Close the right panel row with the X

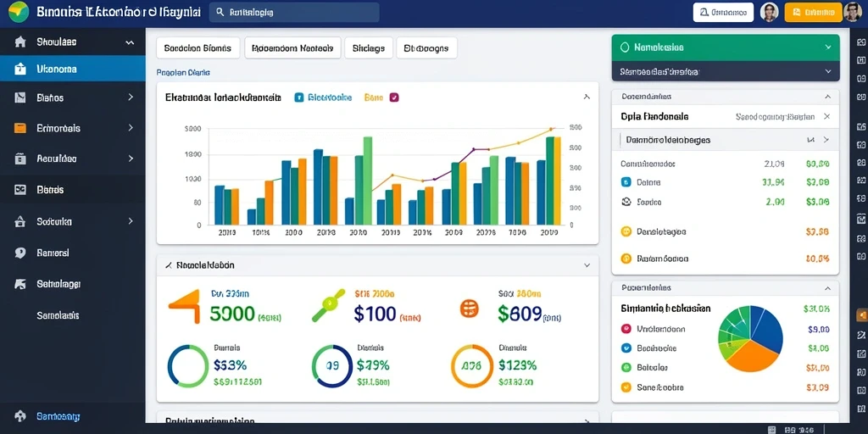(x=826, y=117)
